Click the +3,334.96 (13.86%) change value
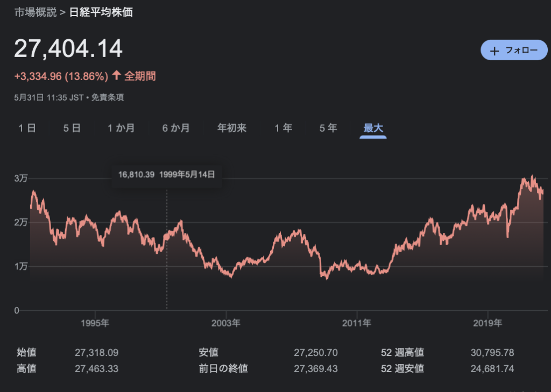Viewport: 551px width, 392px height. (61, 76)
